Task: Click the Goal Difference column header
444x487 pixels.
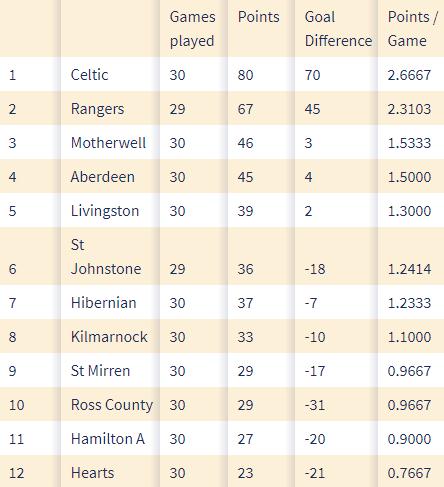Action: (338, 29)
